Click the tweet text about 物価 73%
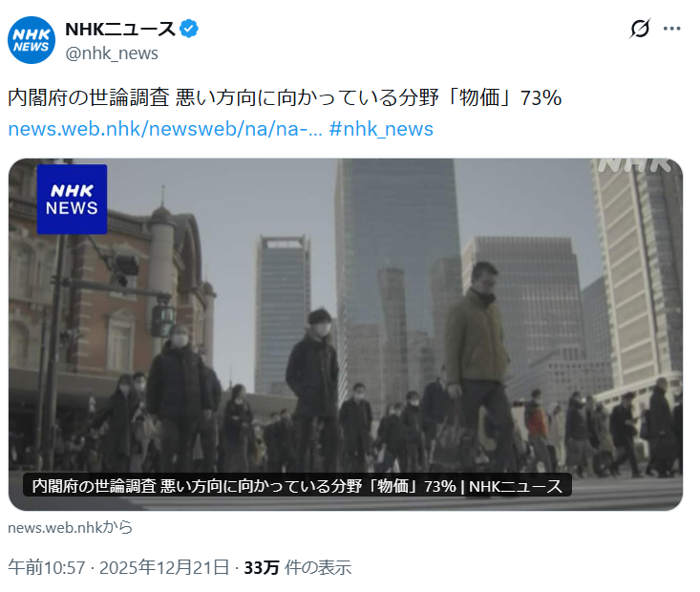This screenshot has height=592, width=700. [285, 97]
